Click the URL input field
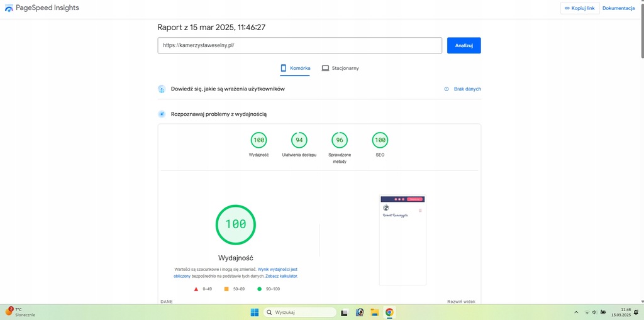Screen dimensions: 644x320 pos(299,45)
